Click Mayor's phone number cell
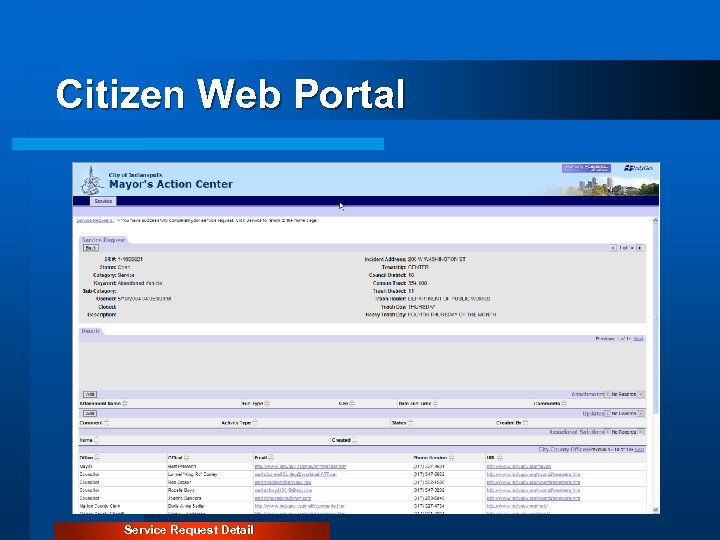The height and width of the screenshot is (540, 720). point(429,467)
